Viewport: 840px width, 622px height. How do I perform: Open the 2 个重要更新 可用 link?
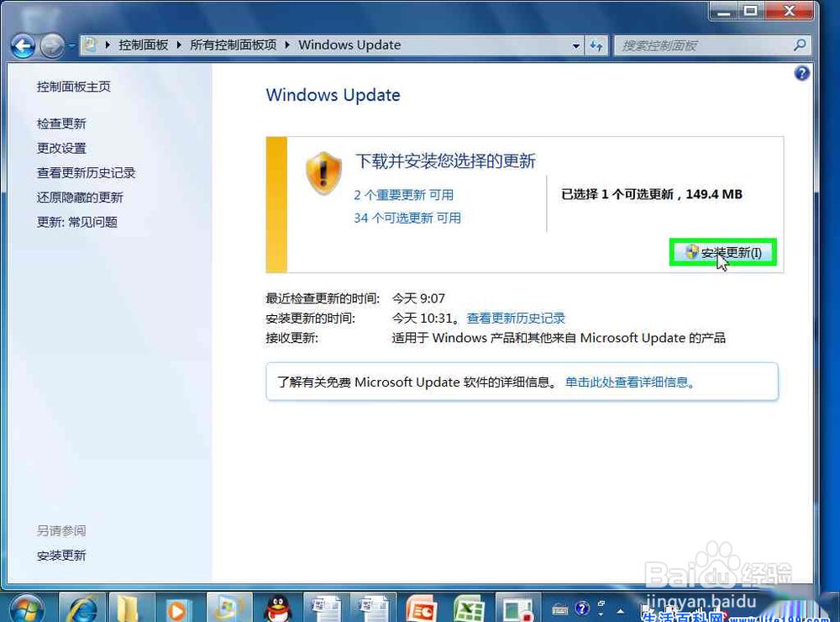[x=403, y=195]
